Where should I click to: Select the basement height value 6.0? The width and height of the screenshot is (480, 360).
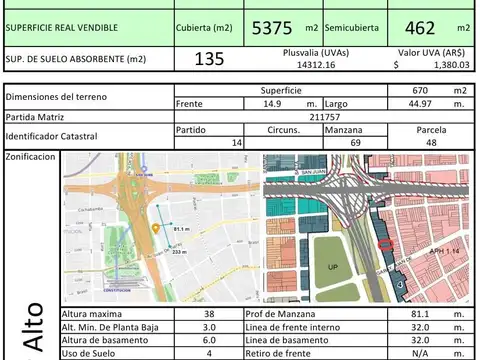coord(209,340)
